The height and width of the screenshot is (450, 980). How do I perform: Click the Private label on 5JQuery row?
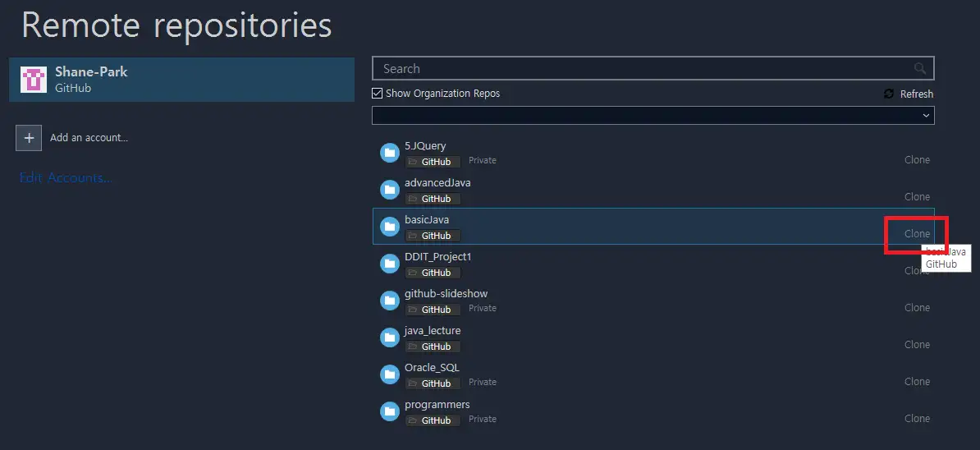[483, 161]
